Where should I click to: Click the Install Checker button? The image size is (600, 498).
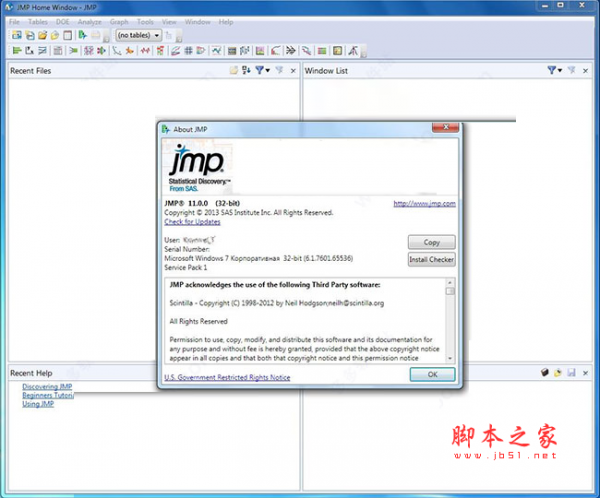(x=432, y=259)
